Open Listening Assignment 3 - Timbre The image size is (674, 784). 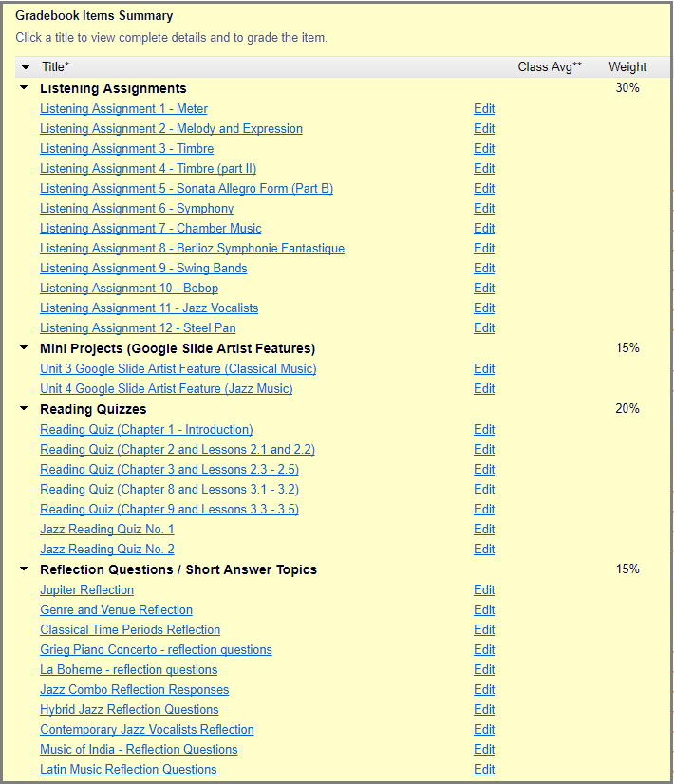pos(126,148)
